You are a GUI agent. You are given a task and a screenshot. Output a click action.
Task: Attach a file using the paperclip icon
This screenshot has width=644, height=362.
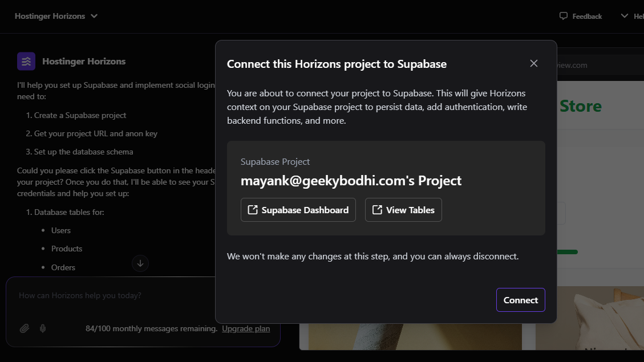tap(24, 328)
